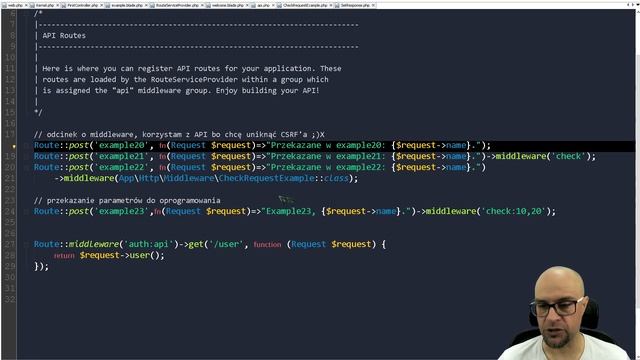The height and width of the screenshot is (360, 640).
Task: Close the FirstController.php tab
Action: [x=102, y=5]
